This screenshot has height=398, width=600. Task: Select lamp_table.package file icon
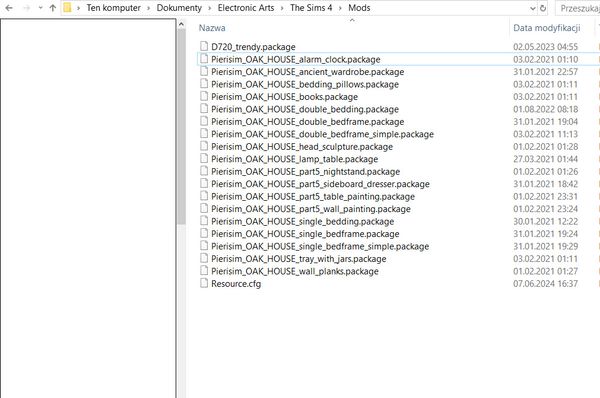(x=204, y=159)
